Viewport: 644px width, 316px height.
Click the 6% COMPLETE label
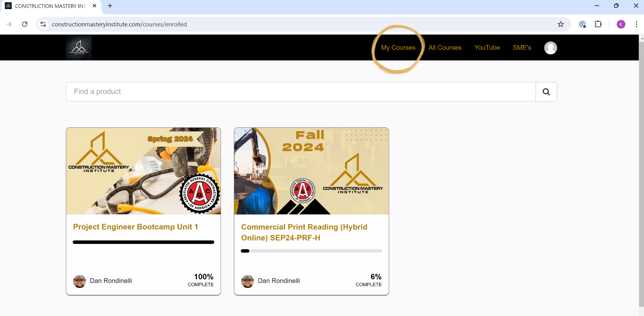pyautogui.click(x=369, y=280)
